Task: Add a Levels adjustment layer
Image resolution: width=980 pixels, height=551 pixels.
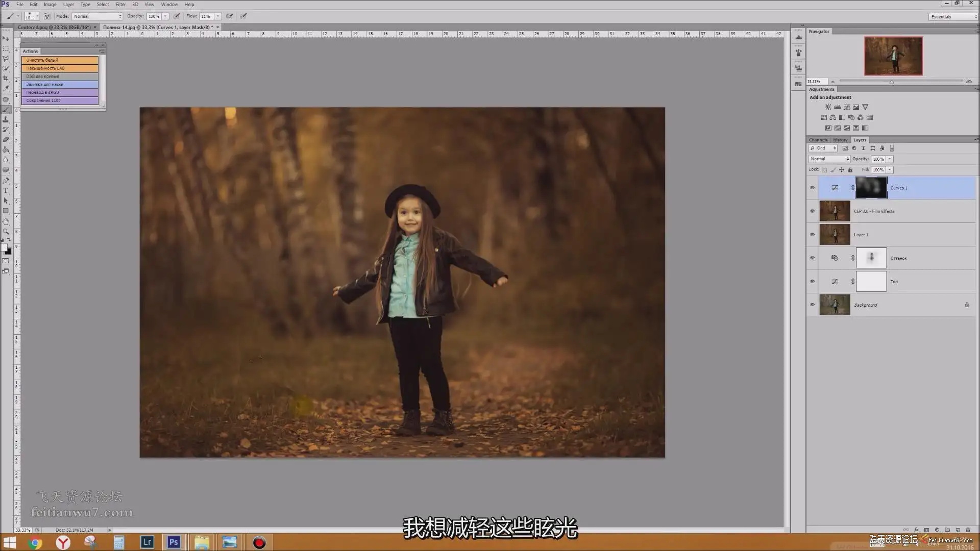Action: [x=838, y=107]
